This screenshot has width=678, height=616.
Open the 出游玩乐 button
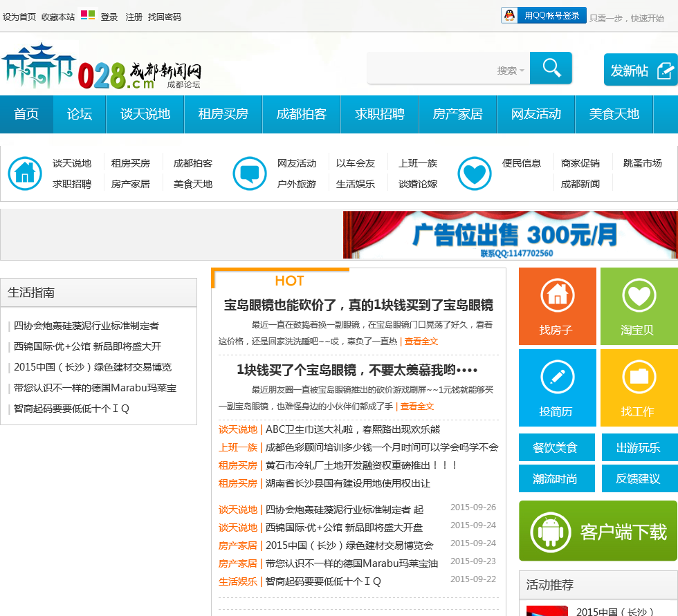point(639,447)
